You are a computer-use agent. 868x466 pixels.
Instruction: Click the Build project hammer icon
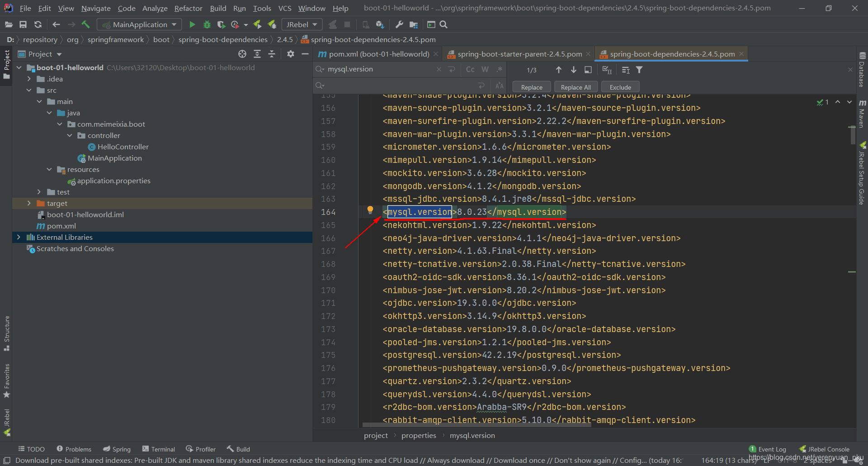86,24
